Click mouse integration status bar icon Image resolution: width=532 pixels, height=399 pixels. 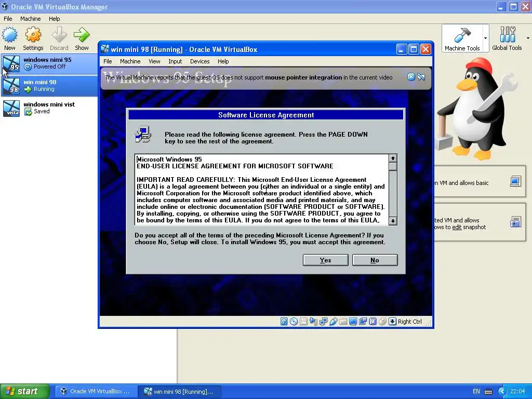pyautogui.click(x=382, y=321)
